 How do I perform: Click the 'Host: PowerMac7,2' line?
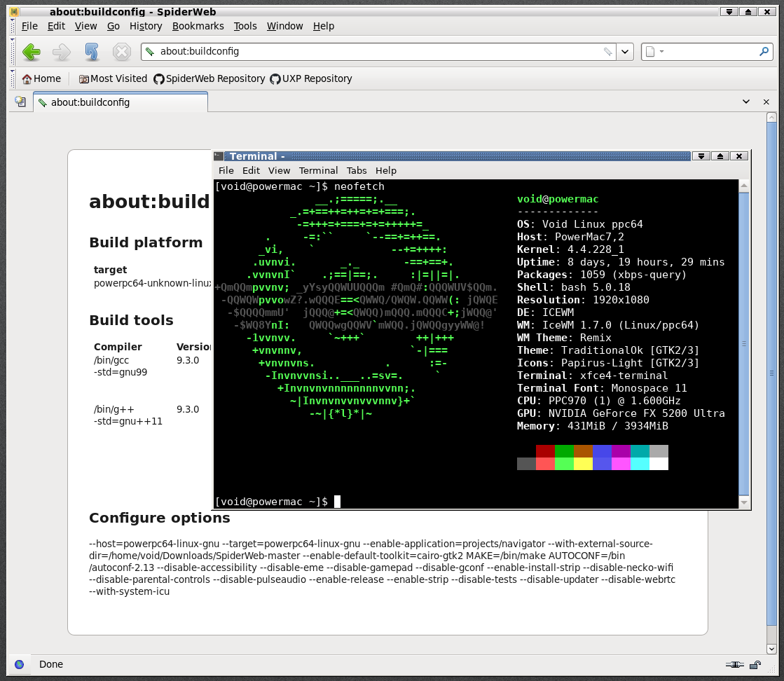570,237
